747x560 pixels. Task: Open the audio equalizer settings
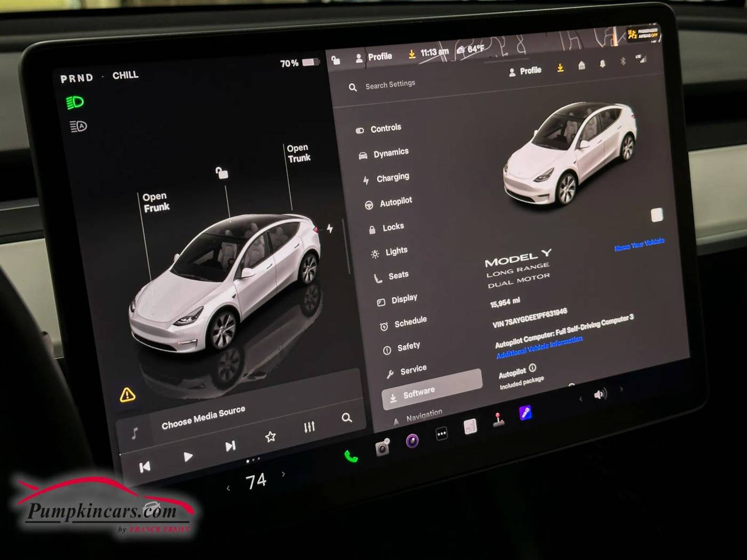[309, 427]
